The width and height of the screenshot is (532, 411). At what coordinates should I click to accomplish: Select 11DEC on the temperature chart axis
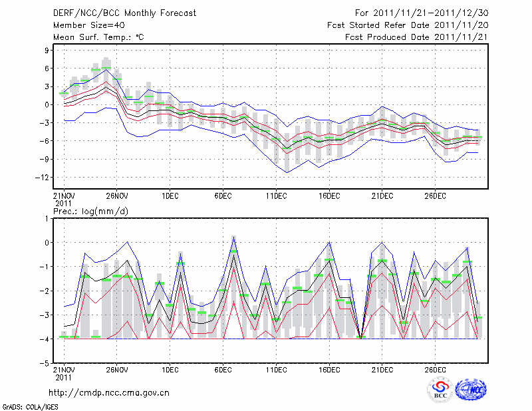276,196
